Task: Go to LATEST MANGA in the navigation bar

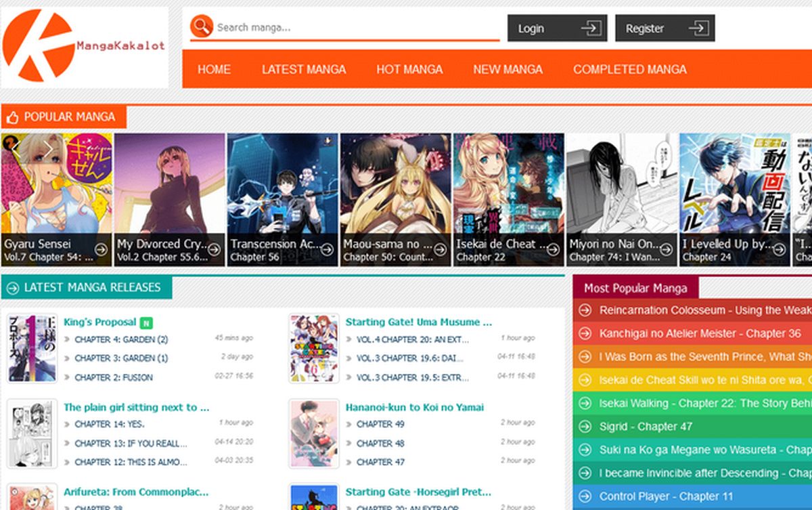Action: coord(304,69)
